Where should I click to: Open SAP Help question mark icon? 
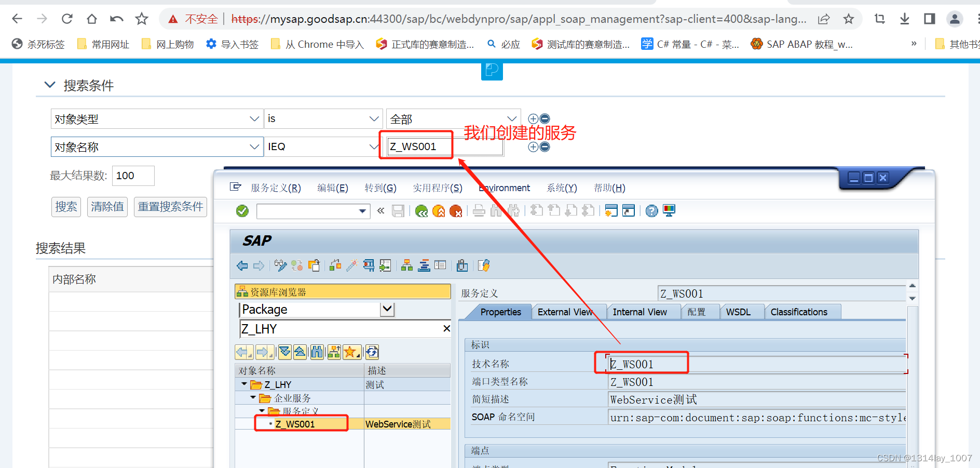tap(652, 211)
